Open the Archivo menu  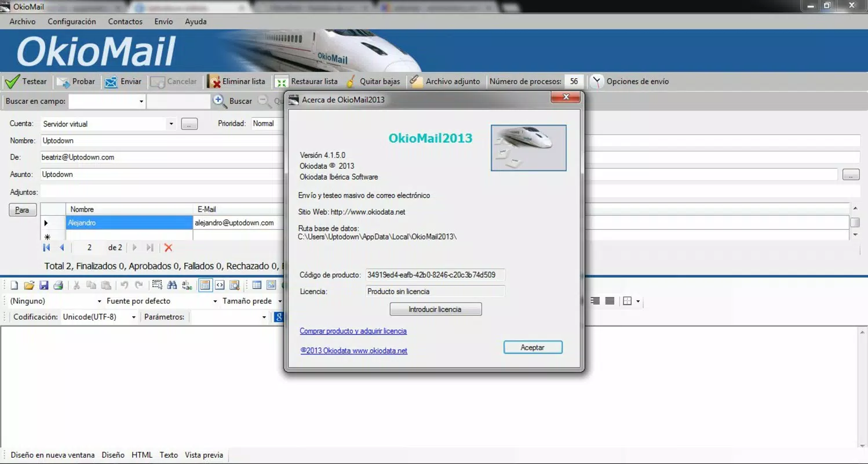23,21
